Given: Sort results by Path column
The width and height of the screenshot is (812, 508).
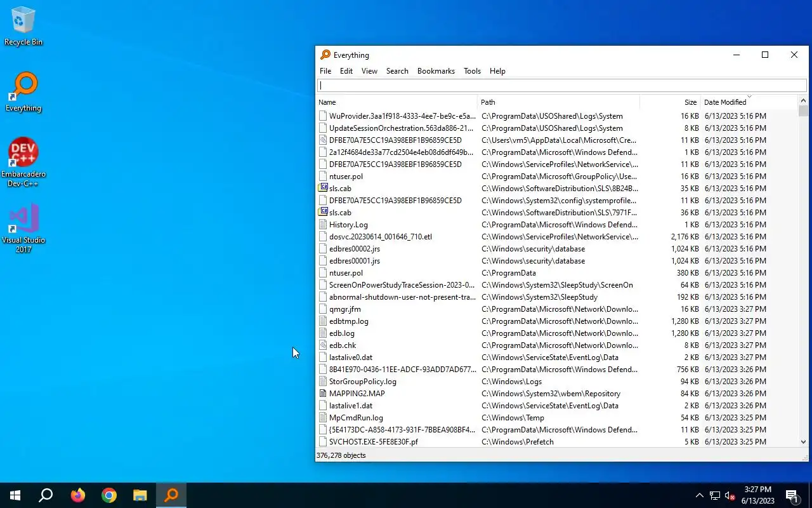Looking at the screenshot, I should (558, 102).
